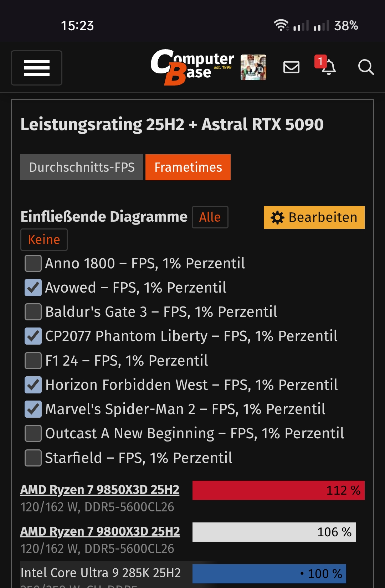The width and height of the screenshot is (385, 588).
Task: Select Alle to include all diagrams
Action: pos(210,217)
